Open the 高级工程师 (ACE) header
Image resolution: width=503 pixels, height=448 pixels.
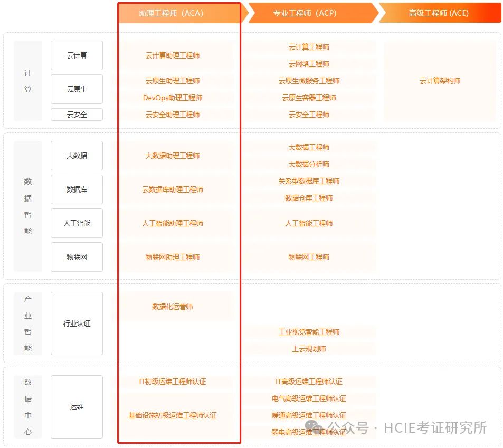[439, 13]
